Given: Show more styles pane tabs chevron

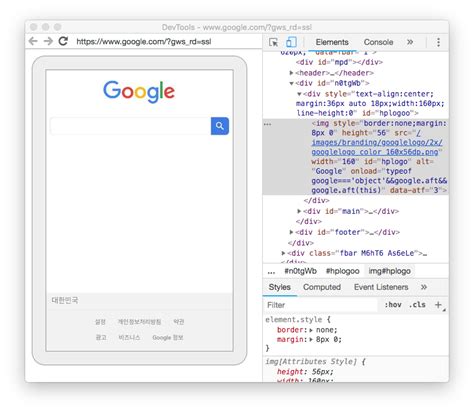Looking at the screenshot, I should (424, 287).
